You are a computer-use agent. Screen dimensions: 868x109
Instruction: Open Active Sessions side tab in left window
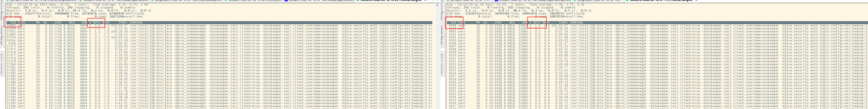[1, 64]
